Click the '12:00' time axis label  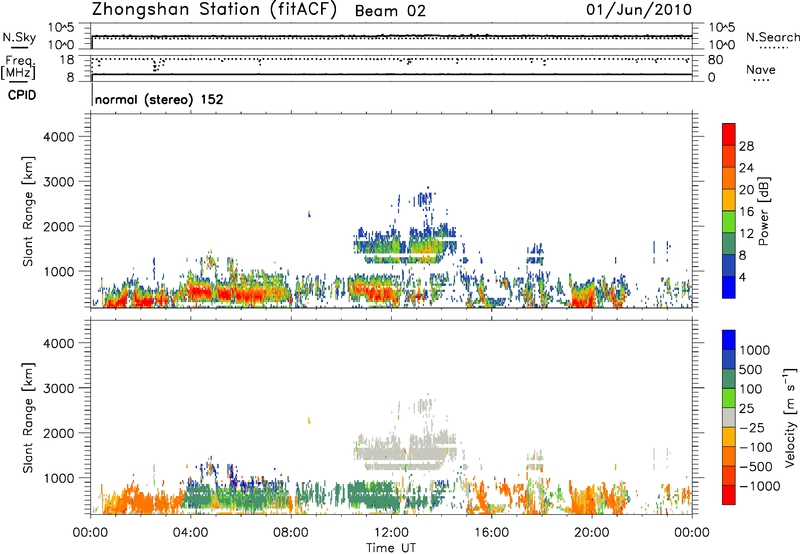pos(391,533)
